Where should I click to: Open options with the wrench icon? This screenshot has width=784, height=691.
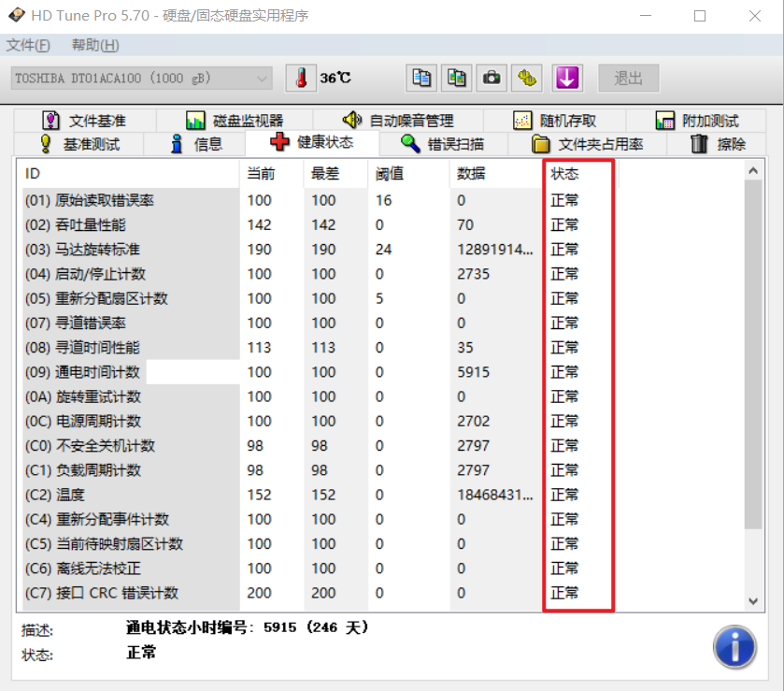tap(526, 78)
